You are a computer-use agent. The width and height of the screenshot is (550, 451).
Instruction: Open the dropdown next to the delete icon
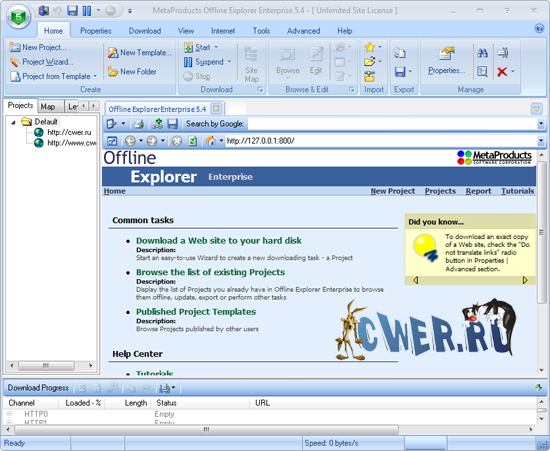tap(513, 72)
